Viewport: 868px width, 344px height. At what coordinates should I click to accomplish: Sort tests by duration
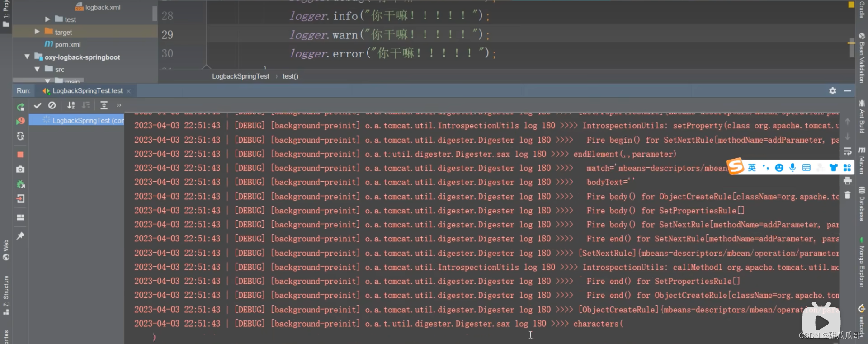click(x=86, y=105)
